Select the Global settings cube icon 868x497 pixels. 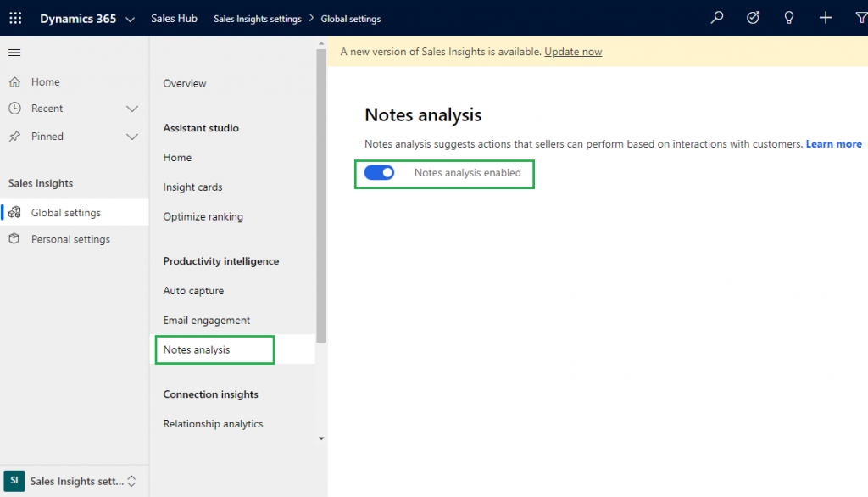point(15,212)
